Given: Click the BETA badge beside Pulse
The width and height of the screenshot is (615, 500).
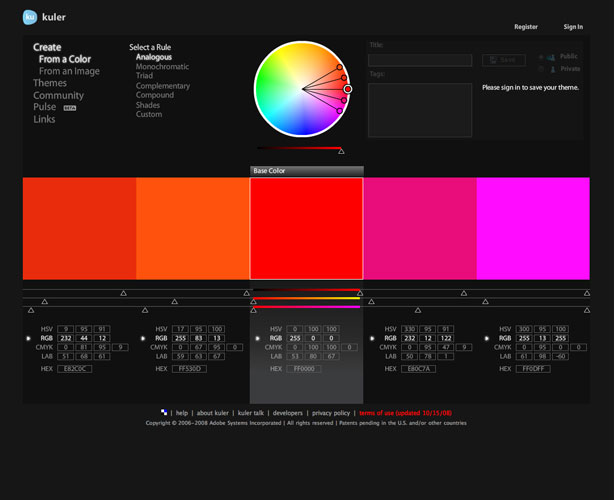Looking at the screenshot, I should click(x=70, y=108).
